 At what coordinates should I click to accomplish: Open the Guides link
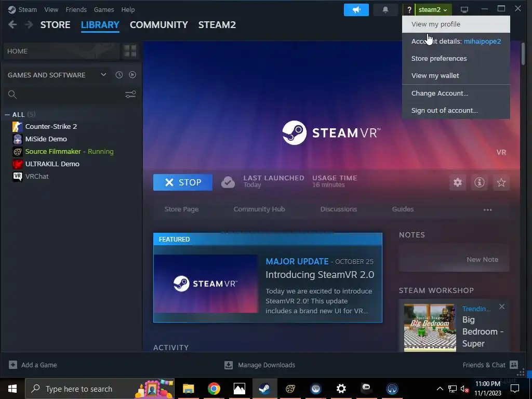[x=403, y=209]
